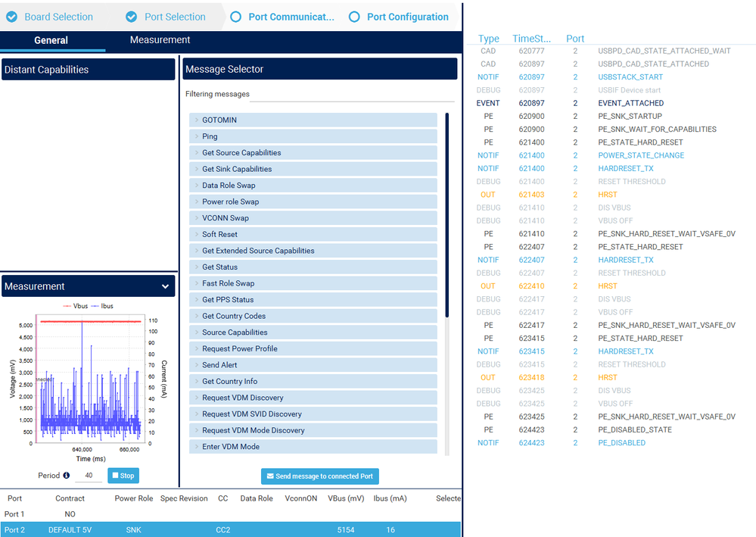The image size is (756, 537).
Task: Select the Port 2 row in table
Action: (231, 529)
